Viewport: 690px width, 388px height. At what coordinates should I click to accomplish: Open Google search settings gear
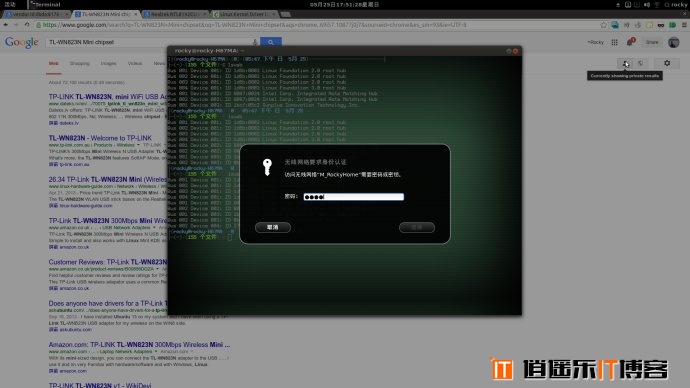pos(667,63)
